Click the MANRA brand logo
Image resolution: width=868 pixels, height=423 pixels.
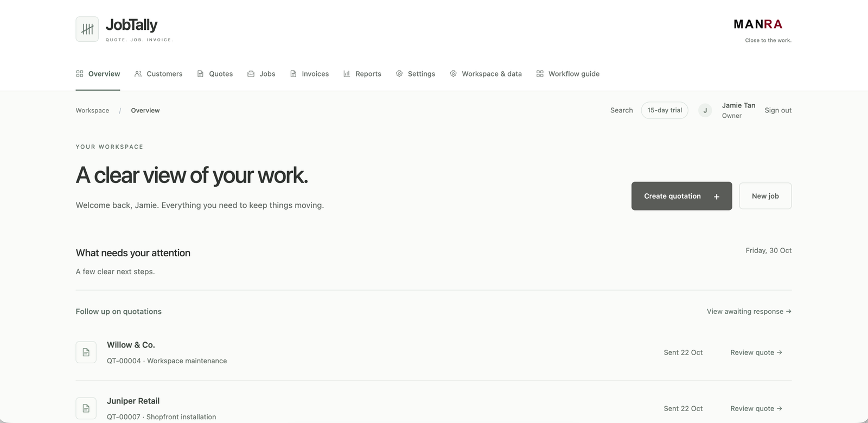[758, 24]
